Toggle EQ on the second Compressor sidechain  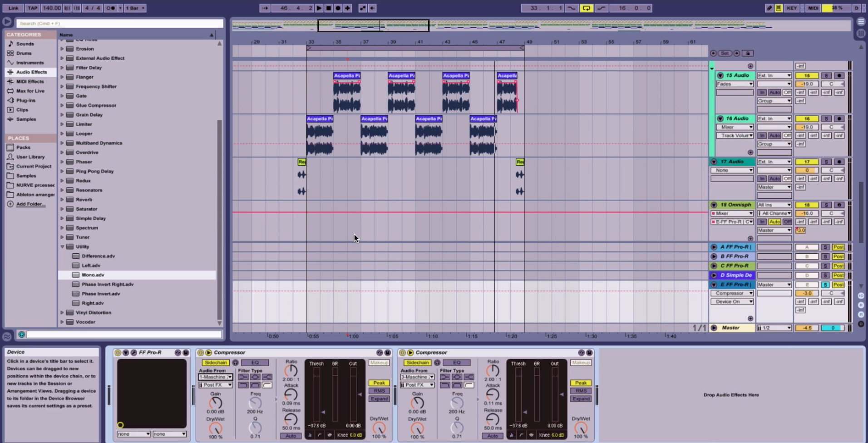457,363
